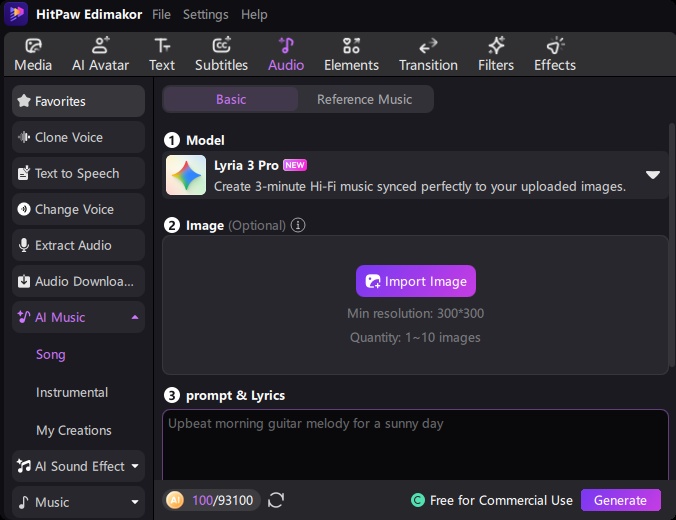Refresh the AI credits balance
Viewport: 676px width, 520px height.
point(276,500)
